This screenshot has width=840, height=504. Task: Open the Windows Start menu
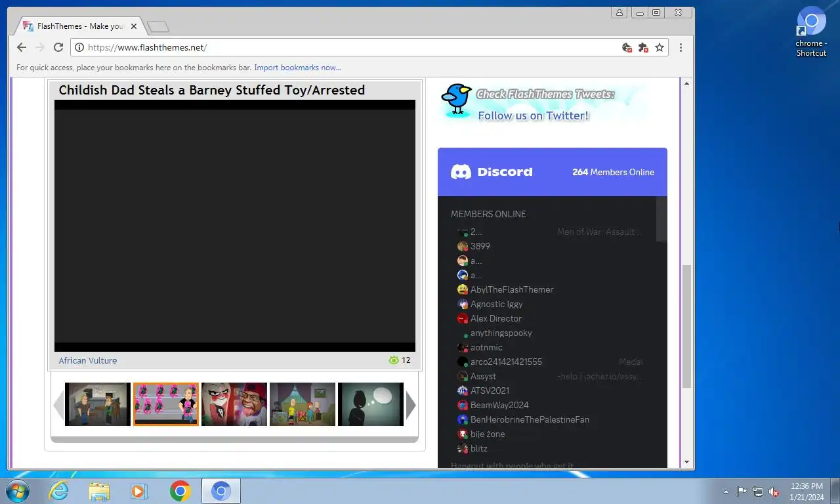coord(16,491)
